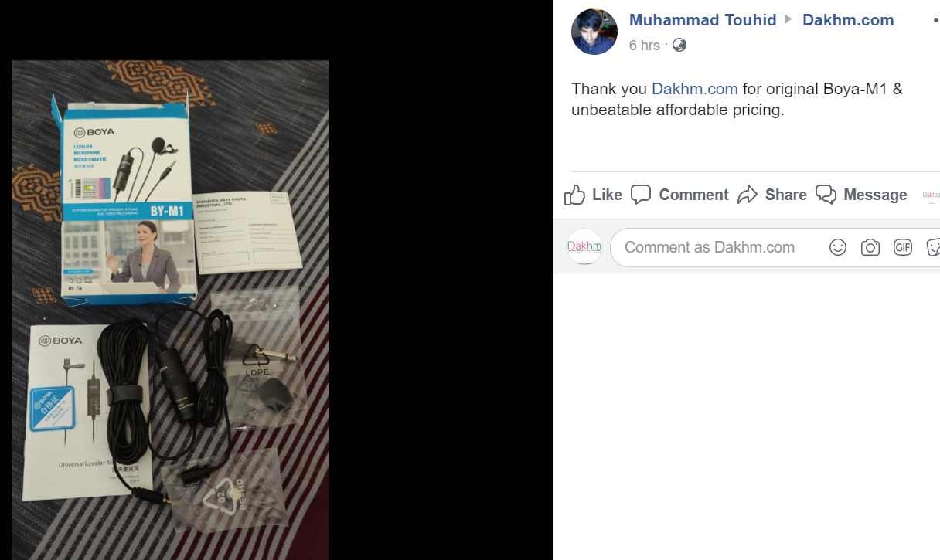Viewport: 940px width, 560px height.
Task: Open the Boya BY-M1 microphone photo
Action: tap(170, 309)
